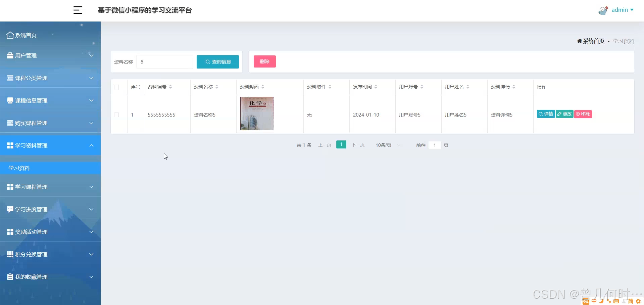Focus the 资料名称 search input
644x305 pixels.
[x=165, y=62]
